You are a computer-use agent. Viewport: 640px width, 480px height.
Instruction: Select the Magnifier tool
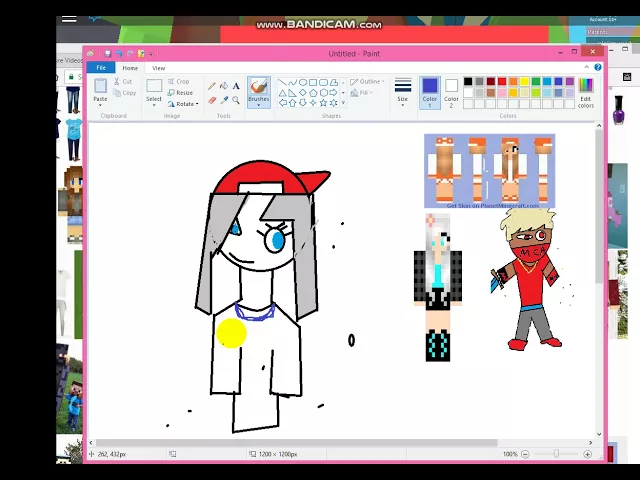point(236,100)
